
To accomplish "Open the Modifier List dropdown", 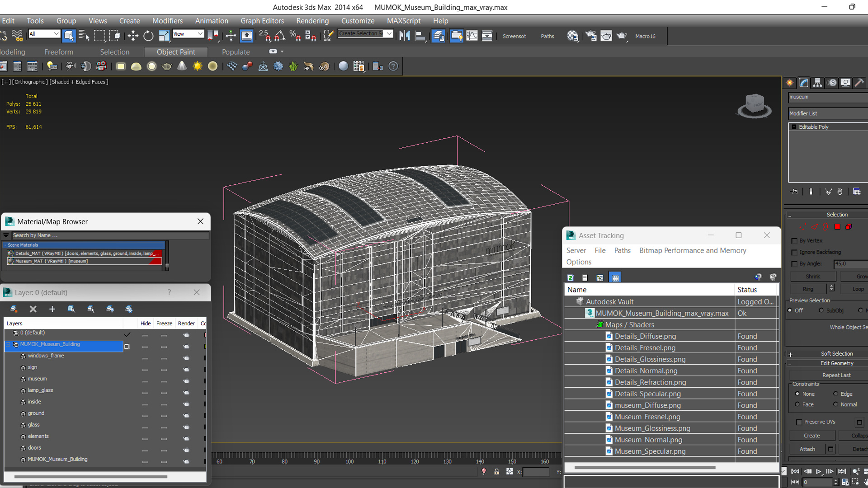I will pos(827,113).
